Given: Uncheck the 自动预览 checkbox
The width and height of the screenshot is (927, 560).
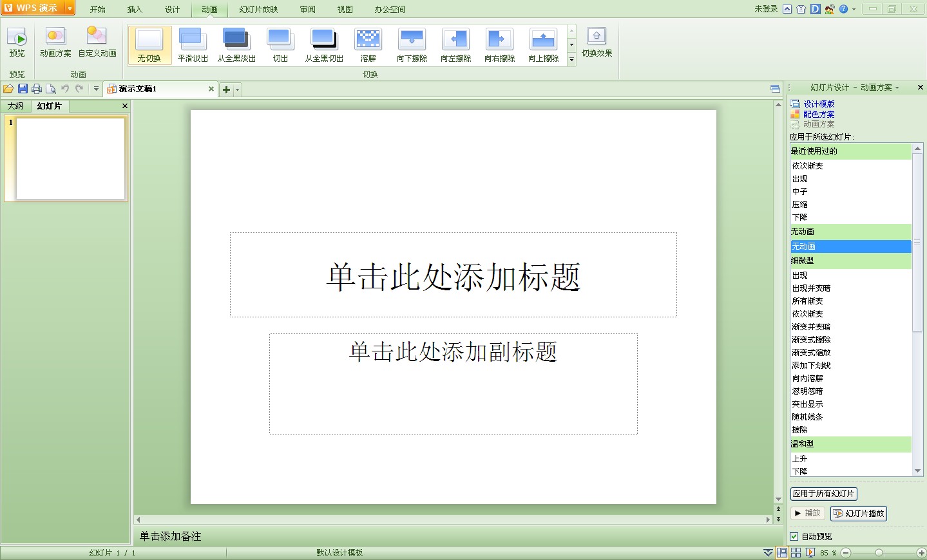Looking at the screenshot, I should 794,536.
